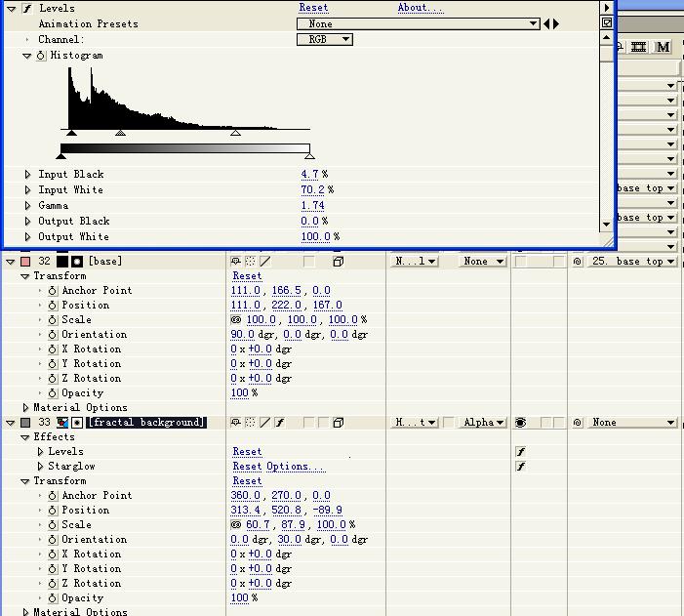The width and height of the screenshot is (684, 616).
Task: Click Opacity stopwatch of fractal background layer
Action: pos(53,598)
